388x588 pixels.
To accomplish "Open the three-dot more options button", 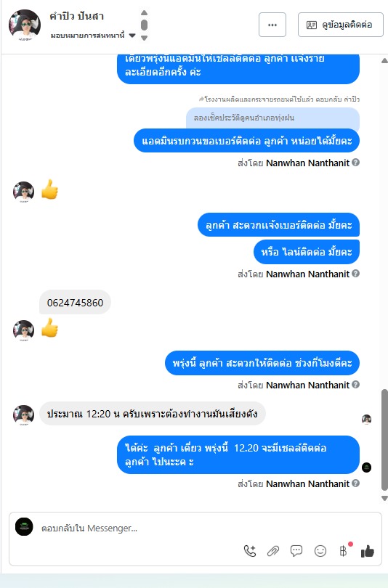I will tap(272, 25).
